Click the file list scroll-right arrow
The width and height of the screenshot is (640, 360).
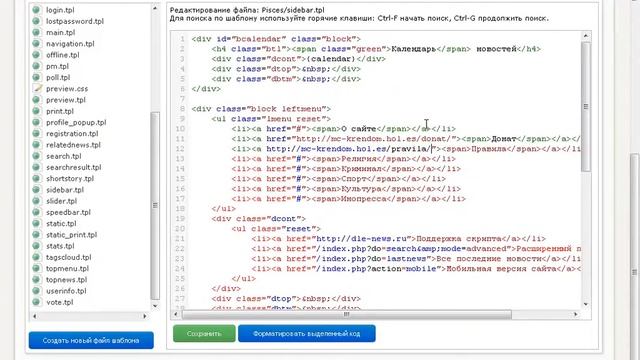(x=144, y=316)
